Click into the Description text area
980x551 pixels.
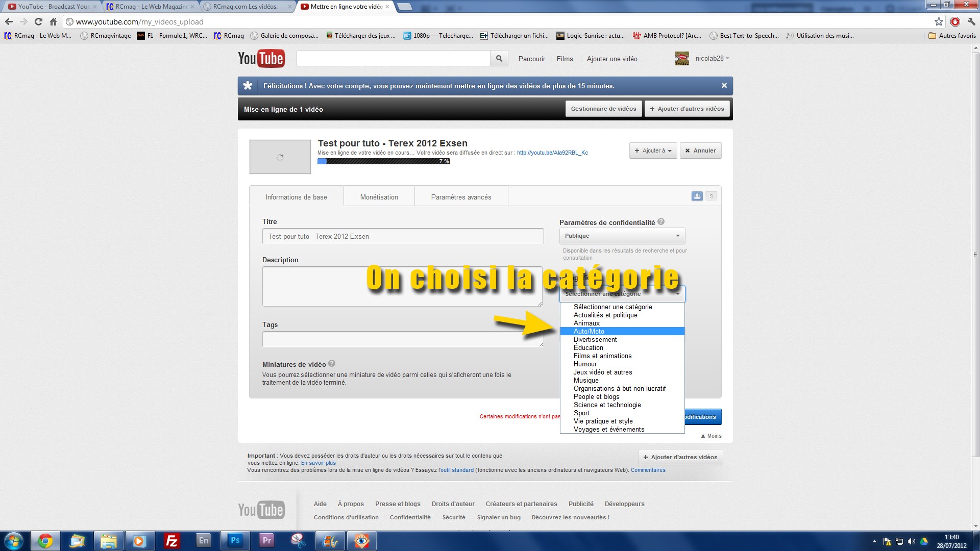[x=402, y=286]
